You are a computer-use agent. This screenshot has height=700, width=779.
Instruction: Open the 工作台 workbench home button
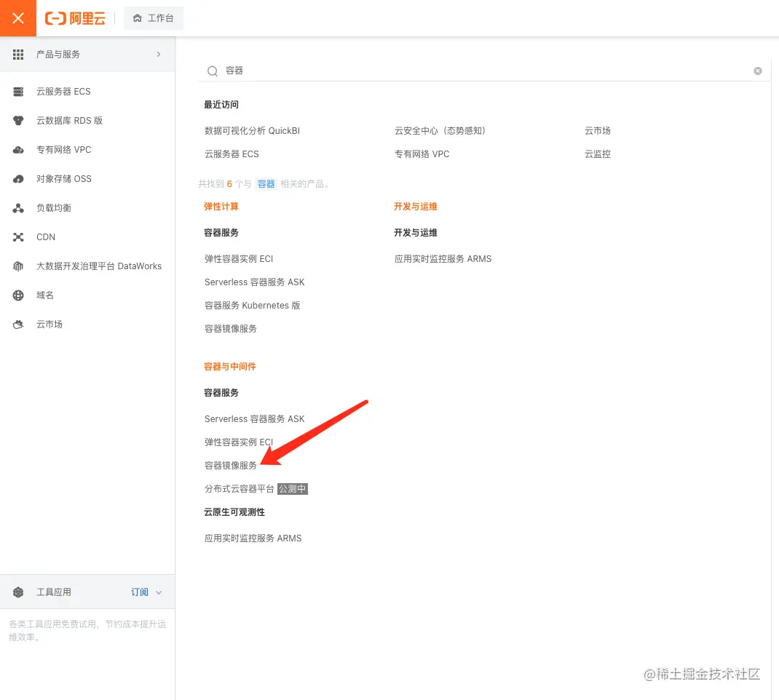click(153, 18)
